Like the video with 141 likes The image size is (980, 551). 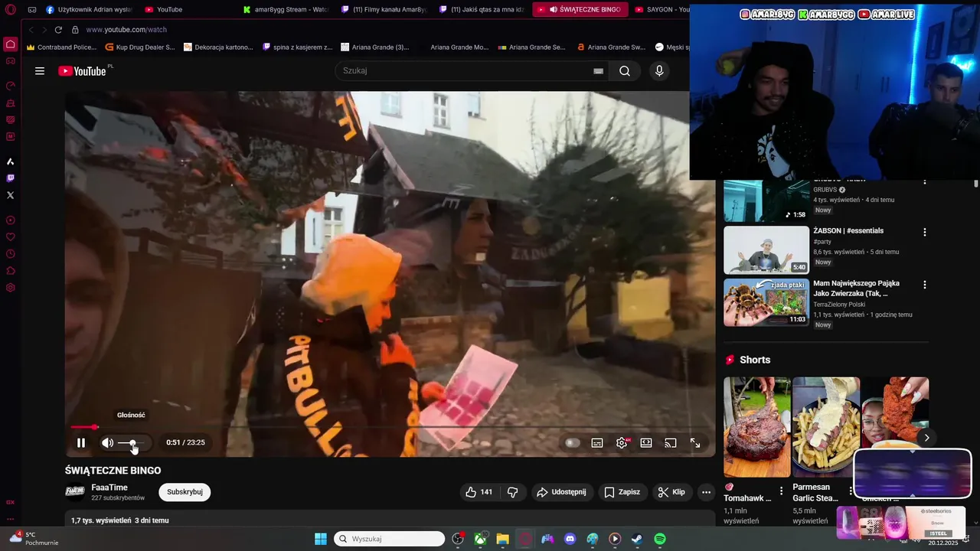coord(479,492)
